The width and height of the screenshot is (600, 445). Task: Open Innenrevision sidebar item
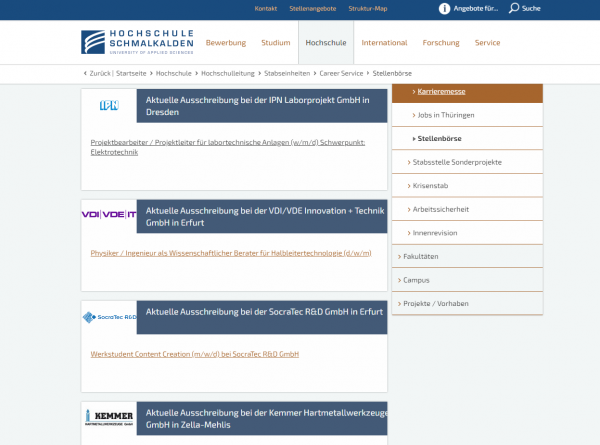coord(467,233)
